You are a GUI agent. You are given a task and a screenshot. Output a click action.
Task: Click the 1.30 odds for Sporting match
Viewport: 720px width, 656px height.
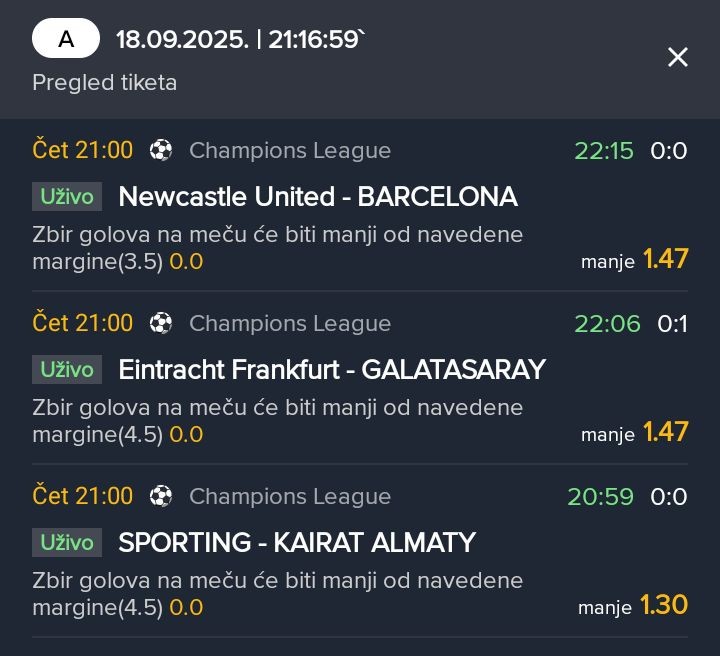pyautogui.click(x=664, y=605)
